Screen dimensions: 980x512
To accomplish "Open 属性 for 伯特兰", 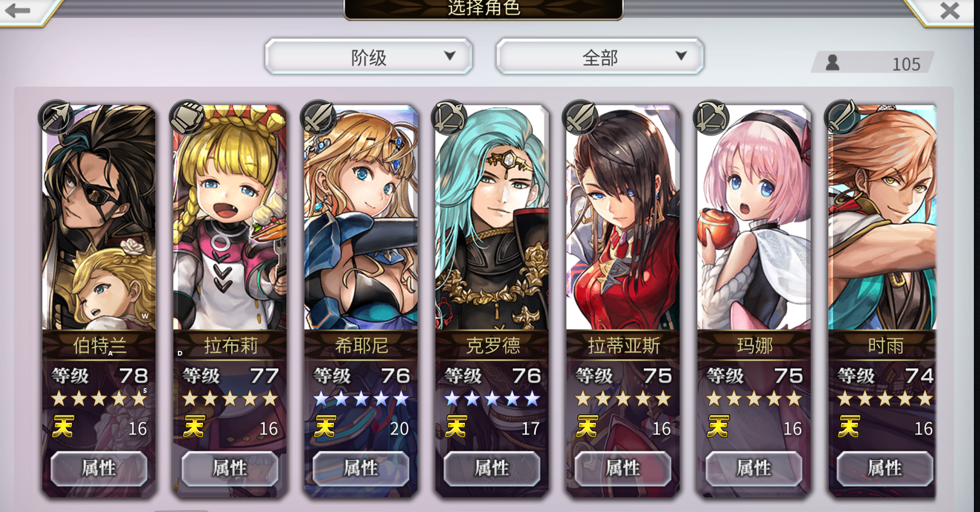I will (99, 468).
